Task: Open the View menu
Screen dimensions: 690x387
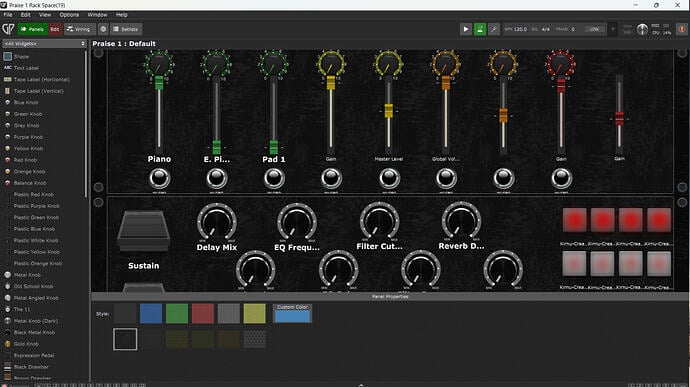Action: pos(45,15)
